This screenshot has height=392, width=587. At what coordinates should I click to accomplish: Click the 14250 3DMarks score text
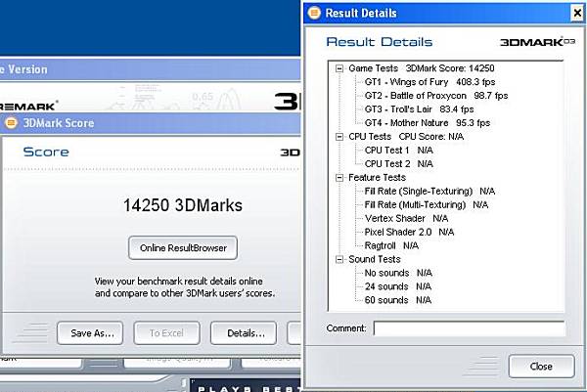pyautogui.click(x=183, y=205)
